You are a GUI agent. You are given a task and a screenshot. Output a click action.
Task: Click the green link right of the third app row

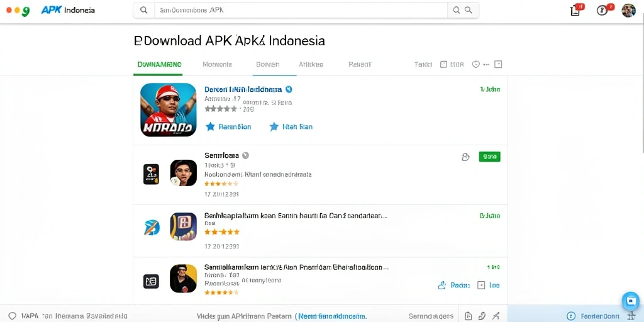tap(490, 216)
